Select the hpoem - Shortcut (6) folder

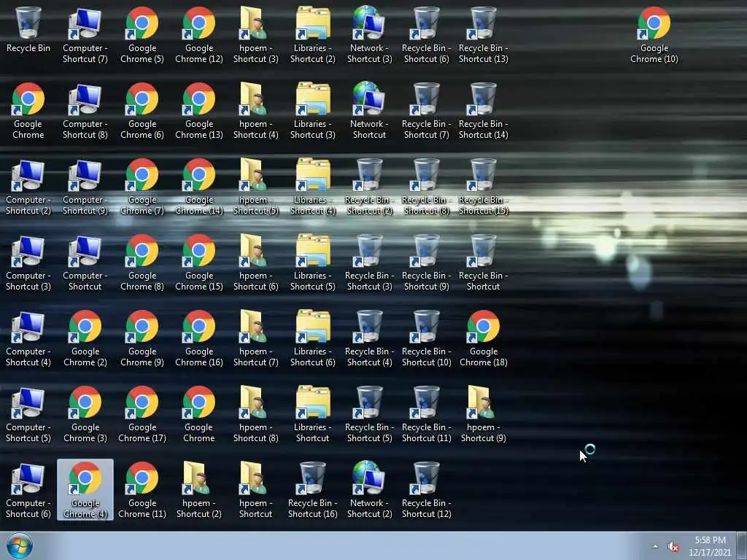tap(256, 262)
